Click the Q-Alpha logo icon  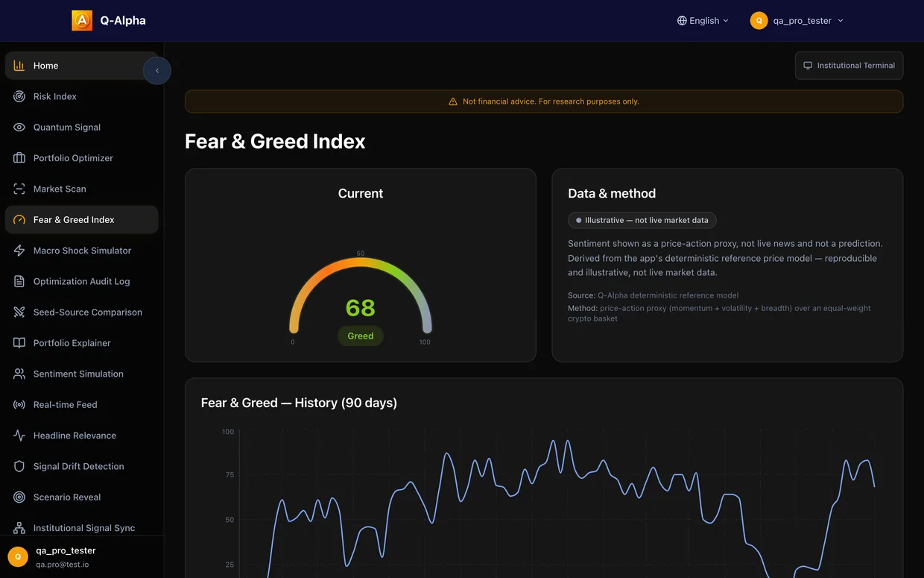[82, 21]
